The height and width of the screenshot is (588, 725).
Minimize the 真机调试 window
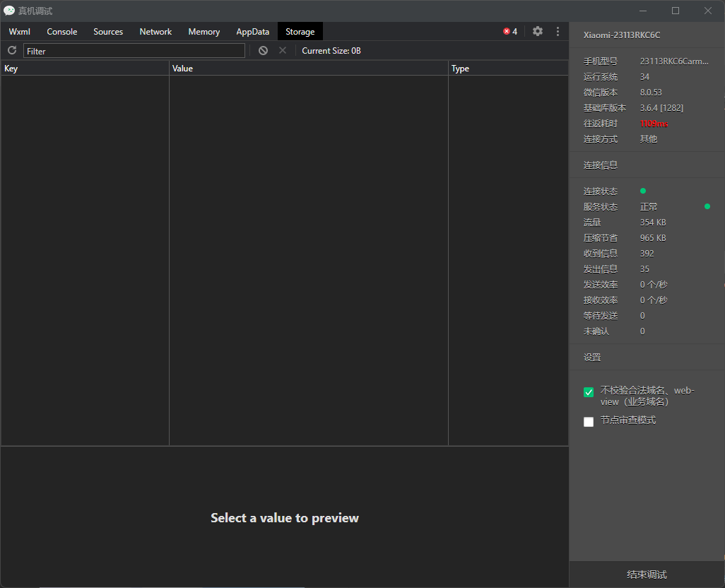pyautogui.click(x=643, y=11)
